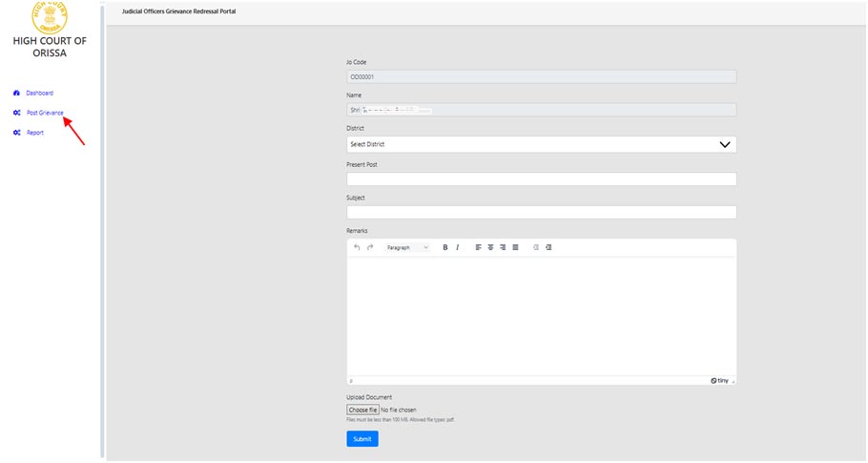Open Dashboard from the sidebar

point(39,93)
